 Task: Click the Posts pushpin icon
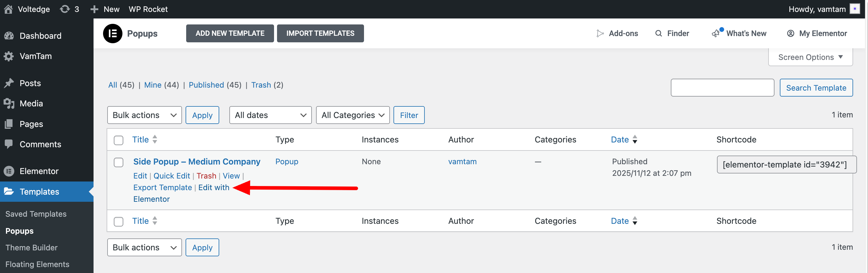pyautogui.click(x=9, y=83)
